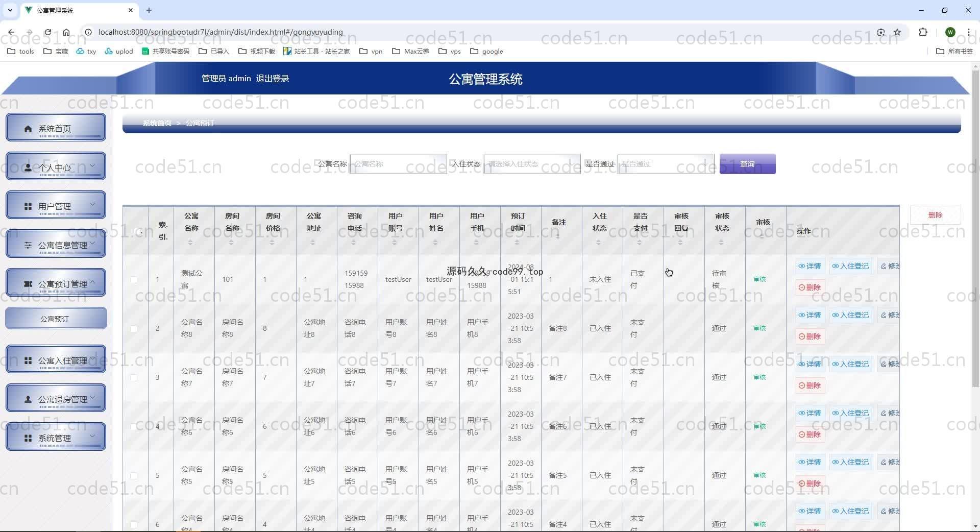This screenshot has height=532, width=980.
Task: Sort by 审核状态 column arrows
Action: (721, 243)
